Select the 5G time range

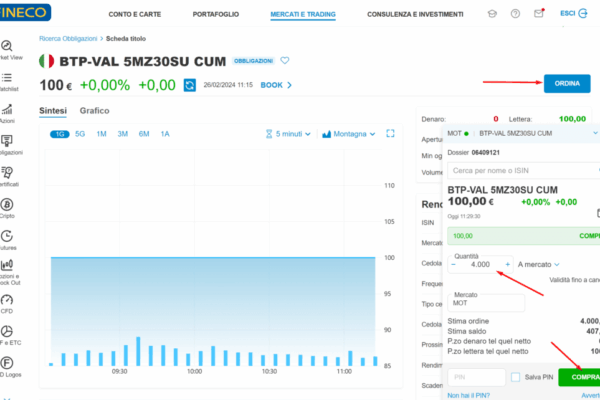click(80, 133)
